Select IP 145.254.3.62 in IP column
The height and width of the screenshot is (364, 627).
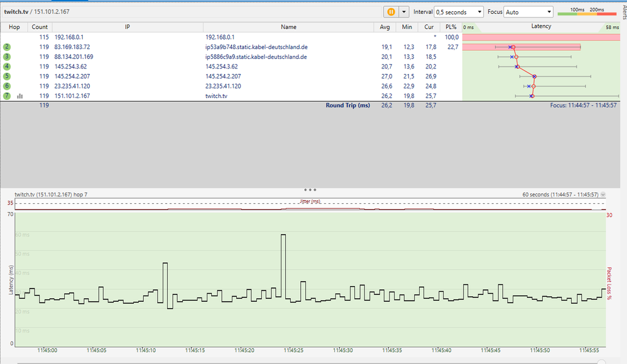tap(70, 67)
